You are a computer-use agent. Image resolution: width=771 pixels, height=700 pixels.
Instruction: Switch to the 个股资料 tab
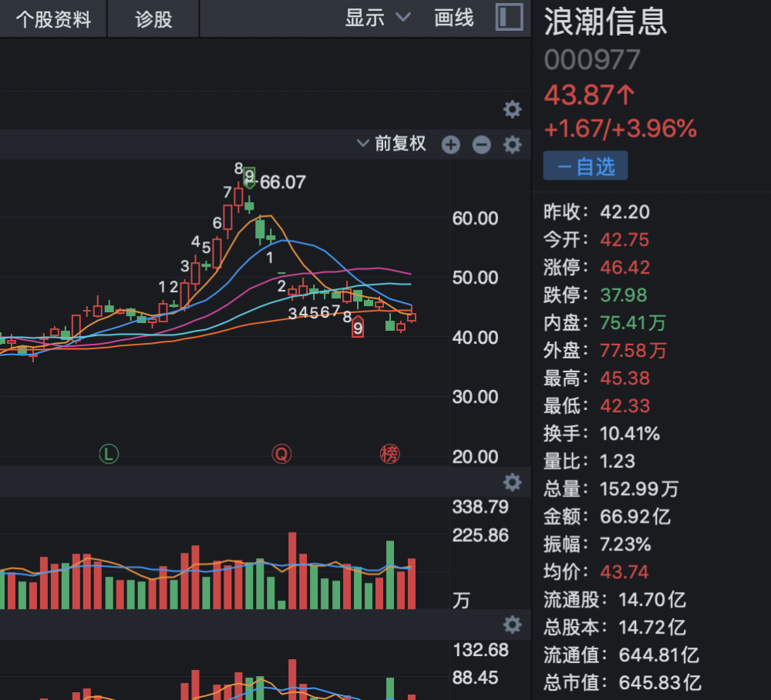tap(53, 19)
